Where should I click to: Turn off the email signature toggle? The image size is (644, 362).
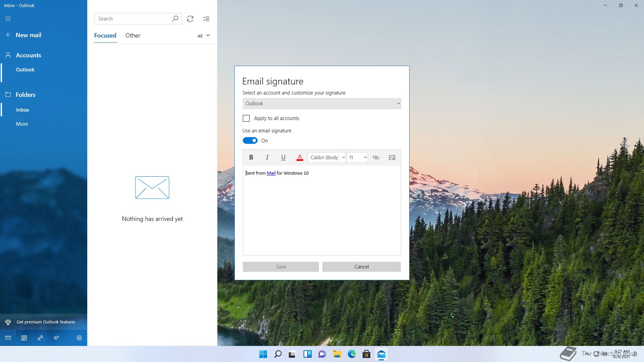250,141
